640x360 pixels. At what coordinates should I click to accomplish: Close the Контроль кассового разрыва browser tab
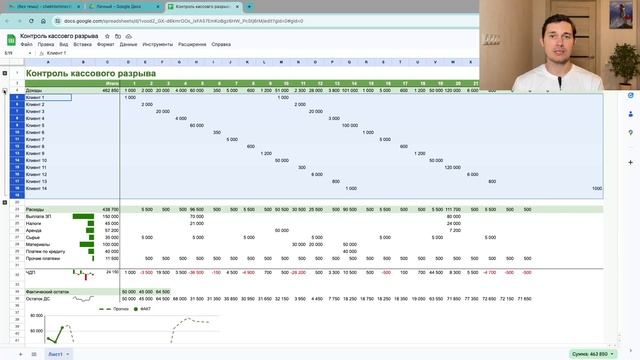pos(237,7)
